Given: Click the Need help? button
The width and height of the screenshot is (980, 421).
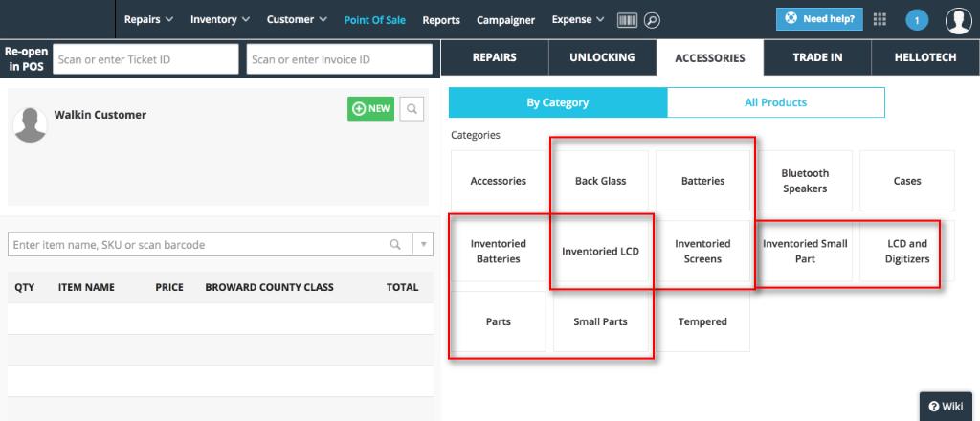Looking at the screenshot, I should coord(819,19).
